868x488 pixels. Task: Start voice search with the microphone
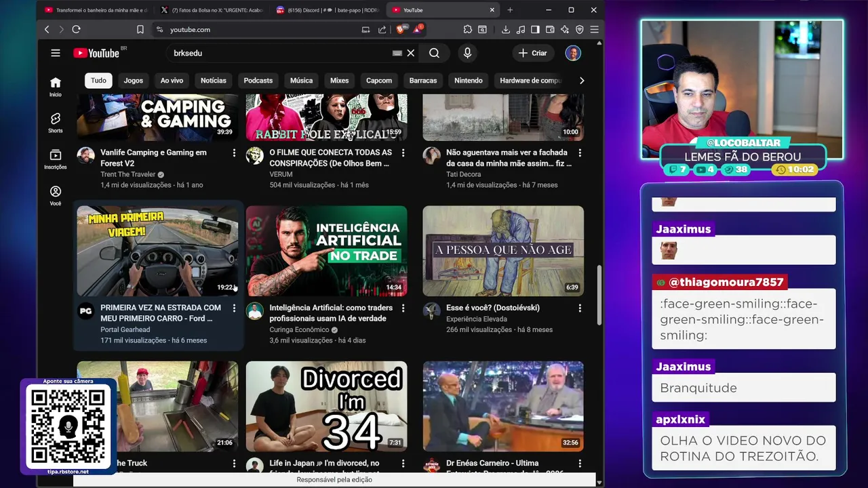coord(467,53)
